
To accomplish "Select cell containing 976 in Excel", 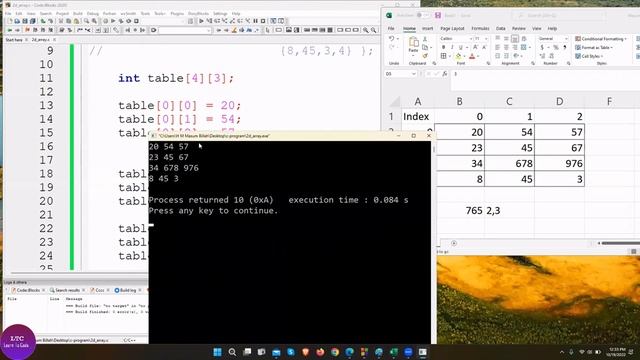I will [x=559, y=163].
